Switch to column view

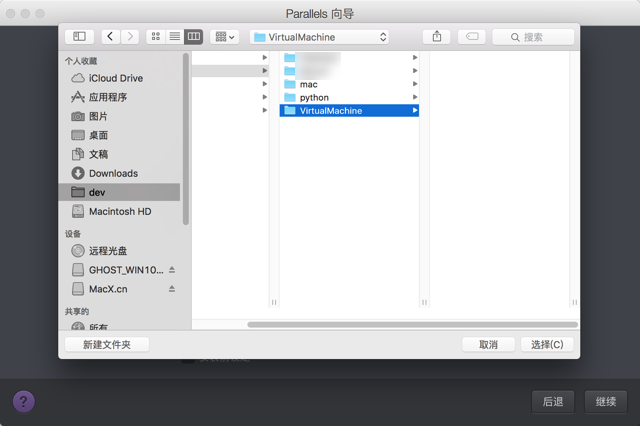coord(193,37)
